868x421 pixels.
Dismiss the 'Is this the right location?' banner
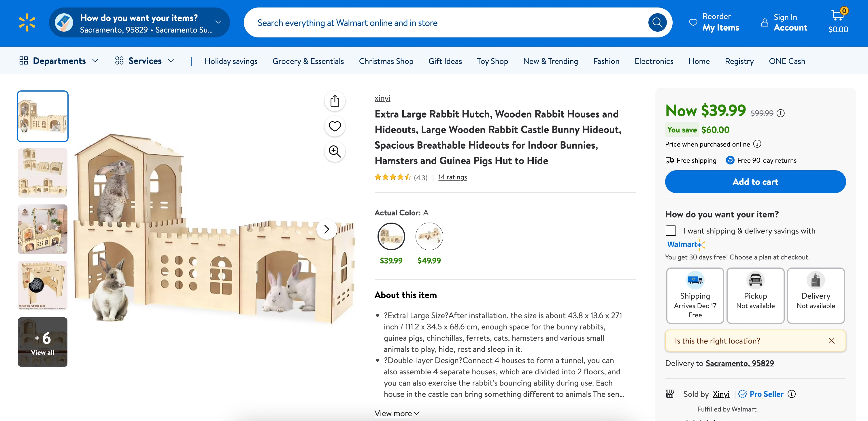click(x=831, y=340)
